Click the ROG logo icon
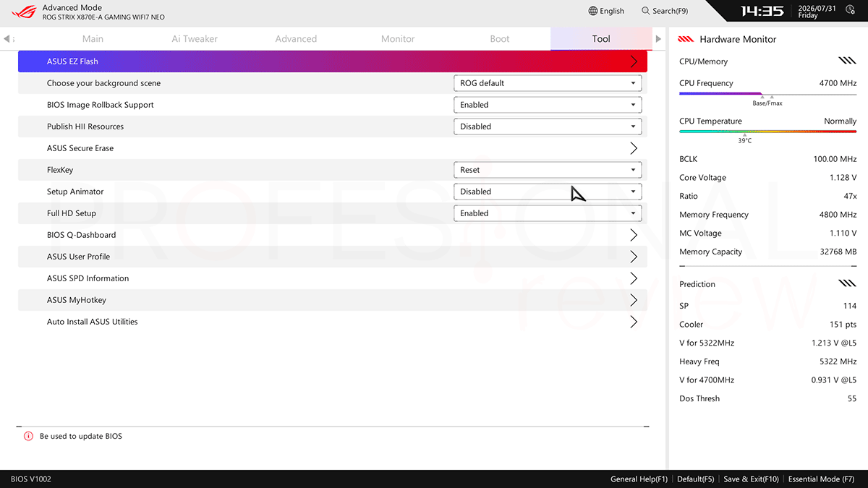Viewport: 868px width, 488px height. pos(24,12)
